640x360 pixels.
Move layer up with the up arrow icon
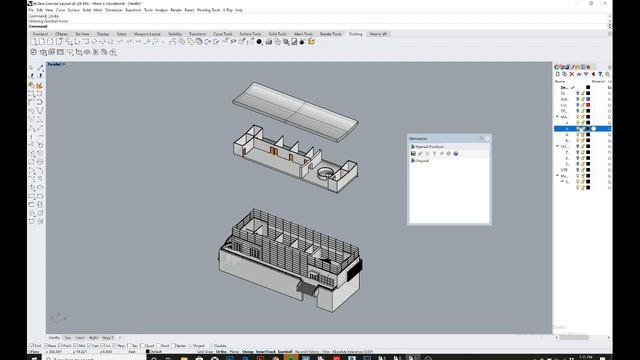579,74
